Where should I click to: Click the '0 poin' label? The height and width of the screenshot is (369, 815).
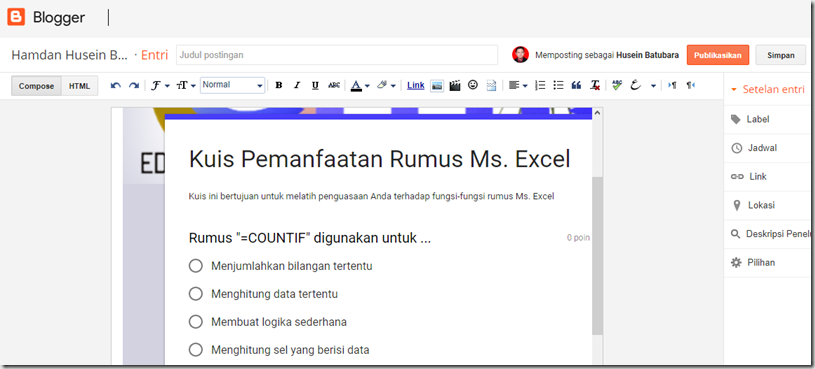point(578,238)
